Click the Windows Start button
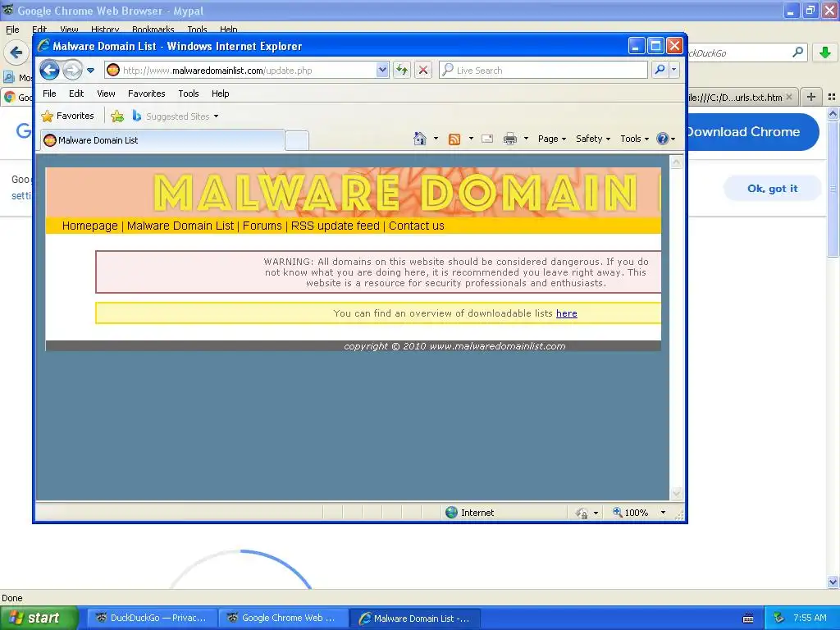Image resolution: width=840 pixels, height=630 pixels. pos(39,619)
